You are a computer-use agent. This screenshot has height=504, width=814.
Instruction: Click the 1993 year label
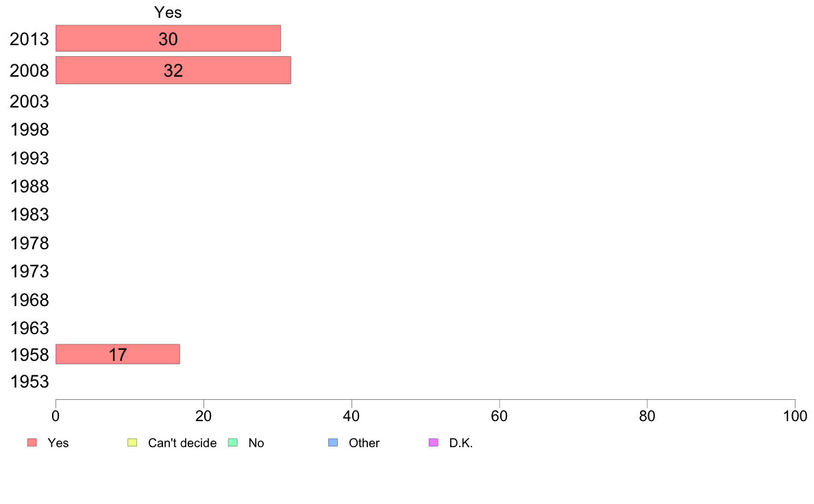pyautogui.click(x=29, y=159)
